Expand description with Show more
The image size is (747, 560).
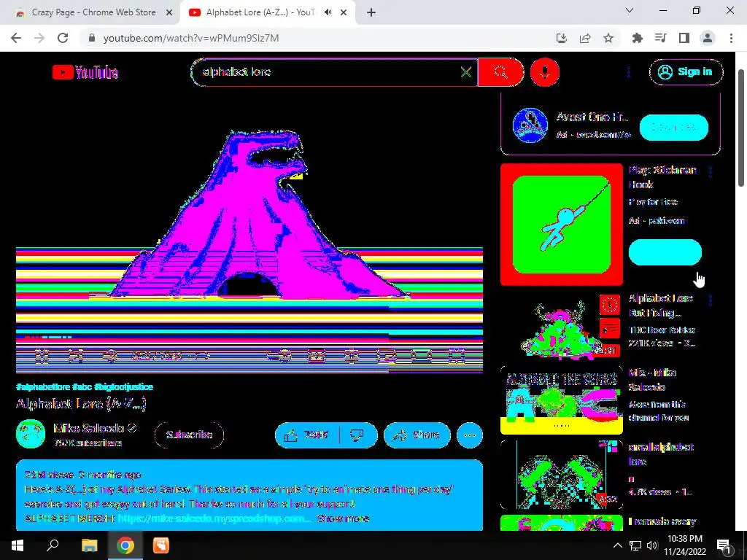pyautogui.click(x=343, y=518)
